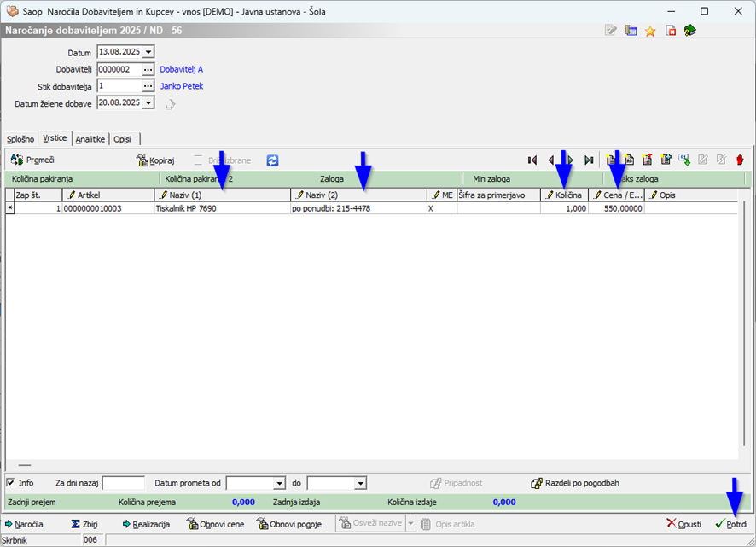
Task: Switch to the Splošno tab
Action: (20, 139)
